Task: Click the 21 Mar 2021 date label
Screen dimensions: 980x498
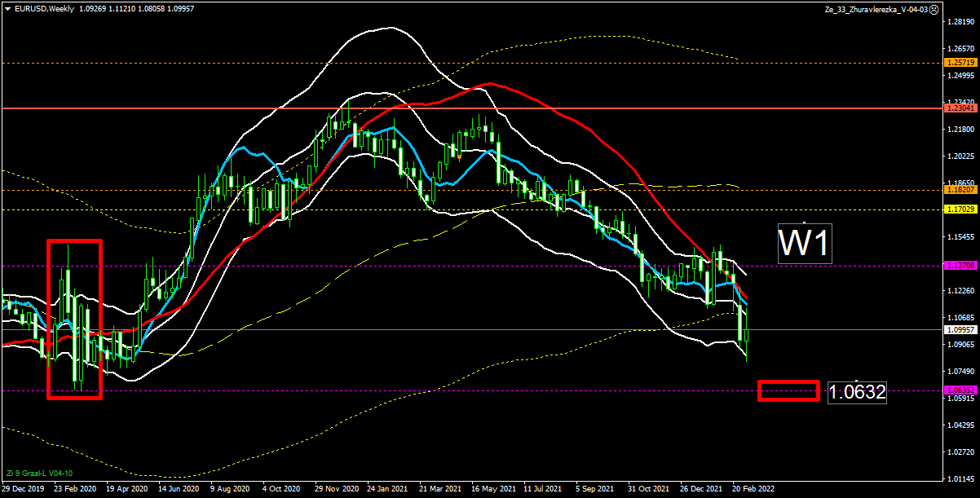Action: [x=439, y=489]
